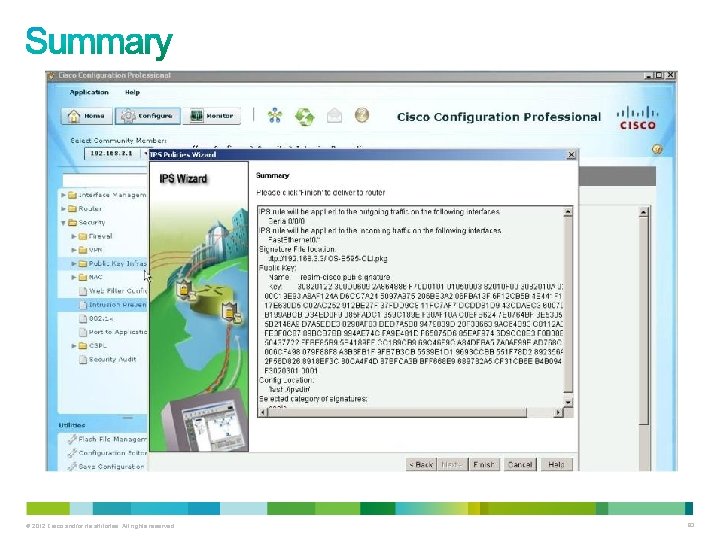Open Flash File Management utility
720x540 pixels.
112,439
